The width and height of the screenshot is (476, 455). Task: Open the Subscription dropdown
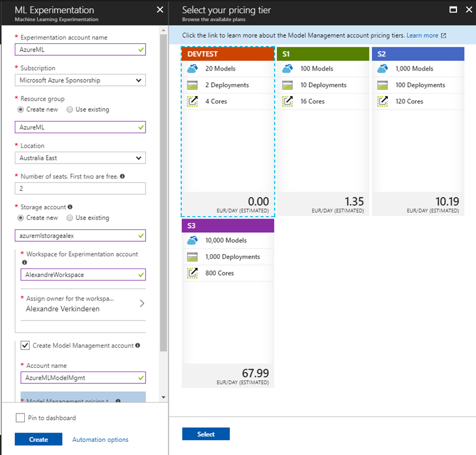pyautogui.click(x=80, y=80)
